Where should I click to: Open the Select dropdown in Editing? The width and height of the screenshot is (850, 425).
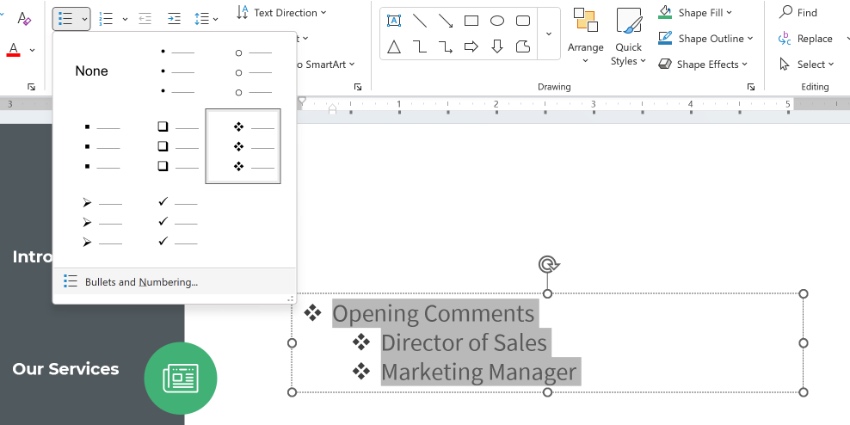click(x=807, y=64)
